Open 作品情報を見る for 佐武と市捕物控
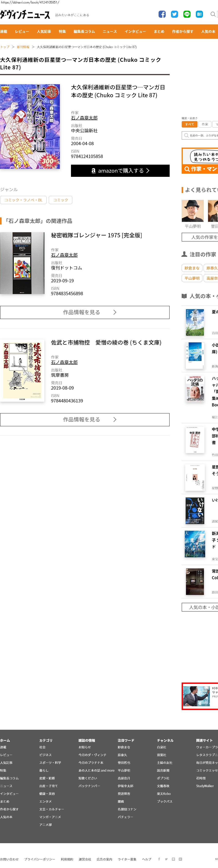This screenshot has height=868, width=218. pos(85,419)
